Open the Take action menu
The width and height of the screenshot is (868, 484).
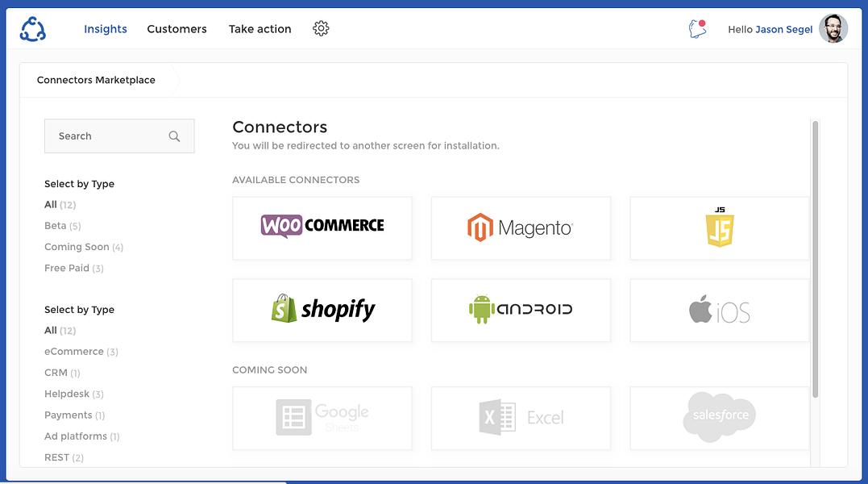click(x=260, y=29)
